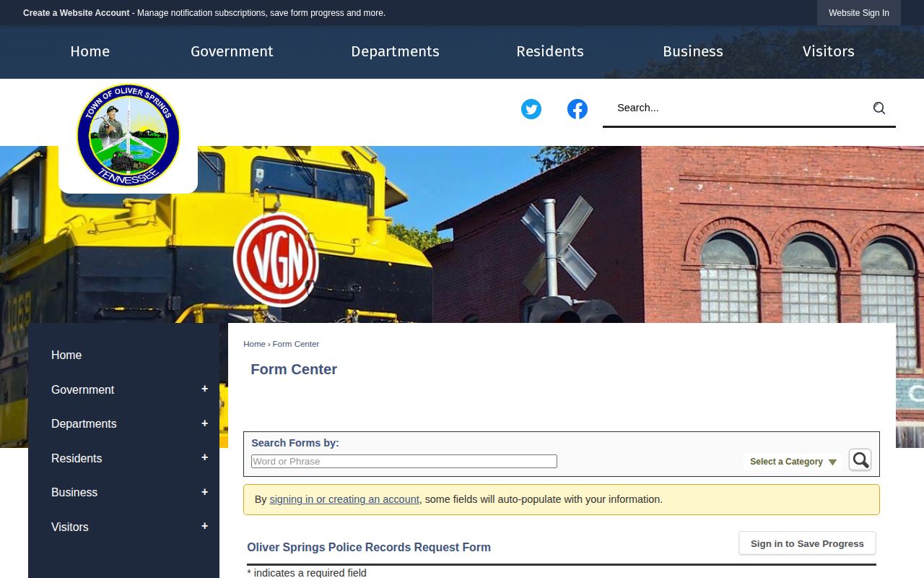Follow the signing in or creating an account link
This screenshot has height=578, width=924.
pos(344,499)
